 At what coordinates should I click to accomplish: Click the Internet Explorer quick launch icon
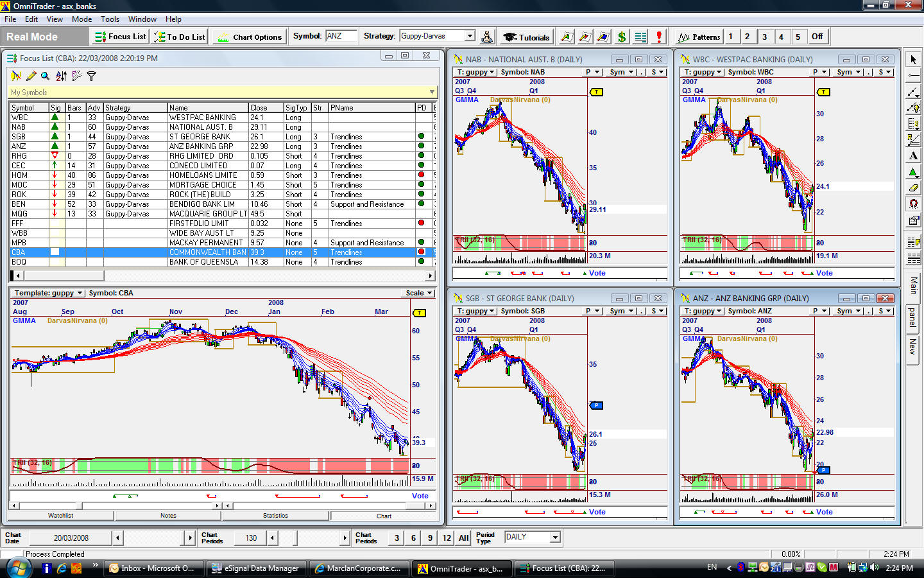(62, 568)
